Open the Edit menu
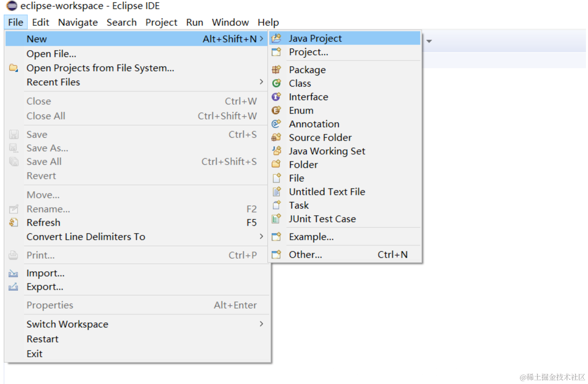Viewport: 588px width, 384px height. point(41,22)
